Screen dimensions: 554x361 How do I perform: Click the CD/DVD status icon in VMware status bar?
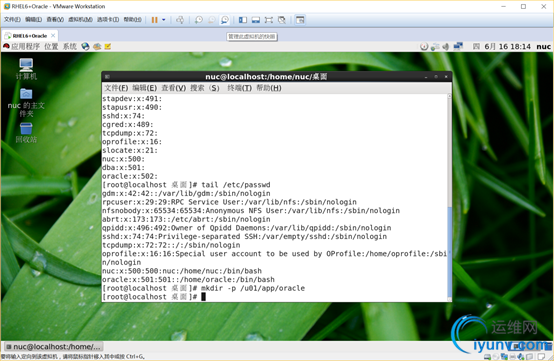pos(495,356)
